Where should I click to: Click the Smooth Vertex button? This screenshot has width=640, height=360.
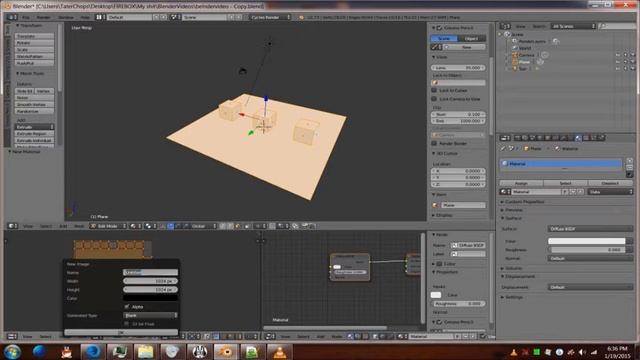(x=34, y=104)
